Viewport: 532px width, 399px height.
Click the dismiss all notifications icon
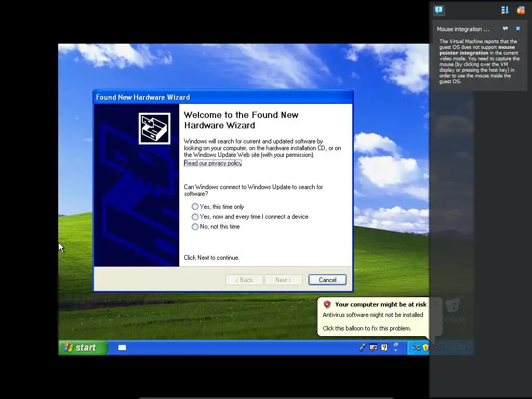point(521,10)
